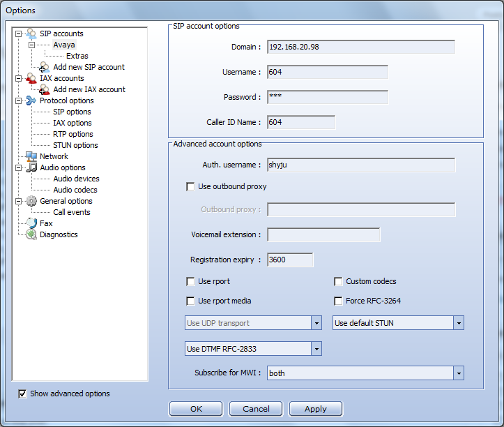Uncheck Show advanced options
Image resolution: width=504 pixels, height=427 pixels.
tap(22, 394)
